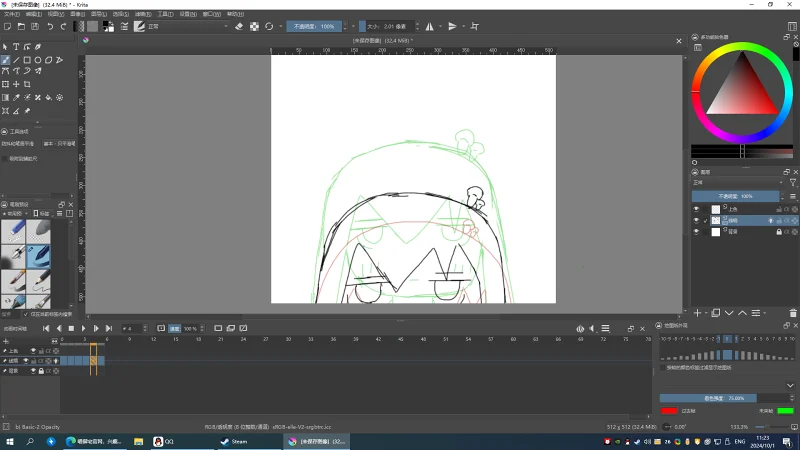Toggle visibility of bottom background layer
Viewport: 800px width, 450px height.
pyautogui.click(x=696, y=232)
